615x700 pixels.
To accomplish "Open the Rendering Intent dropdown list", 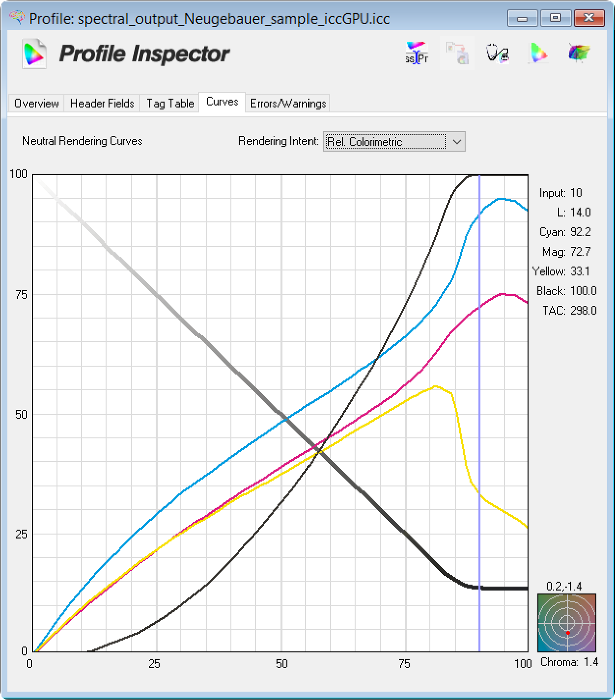I will (387, 142).
